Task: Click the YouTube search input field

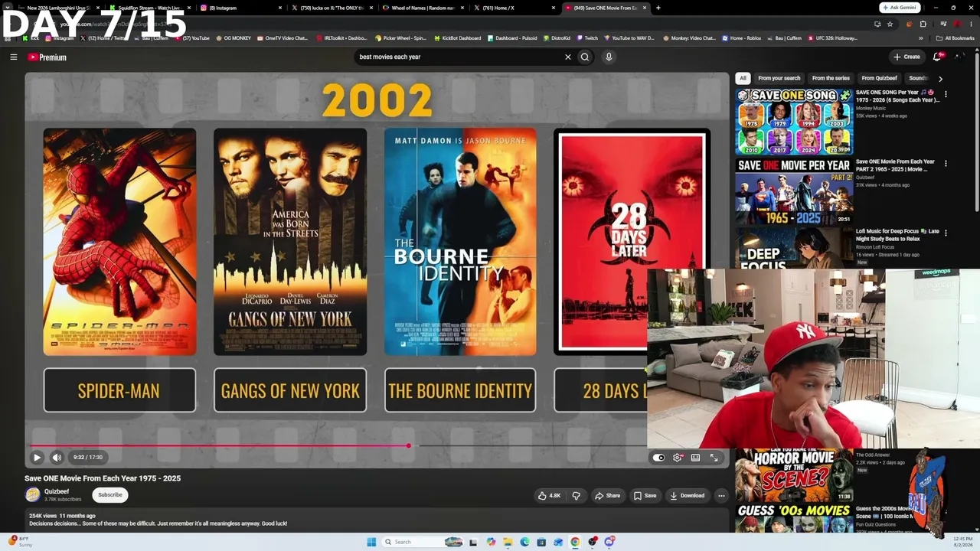Action: [459, 57]
